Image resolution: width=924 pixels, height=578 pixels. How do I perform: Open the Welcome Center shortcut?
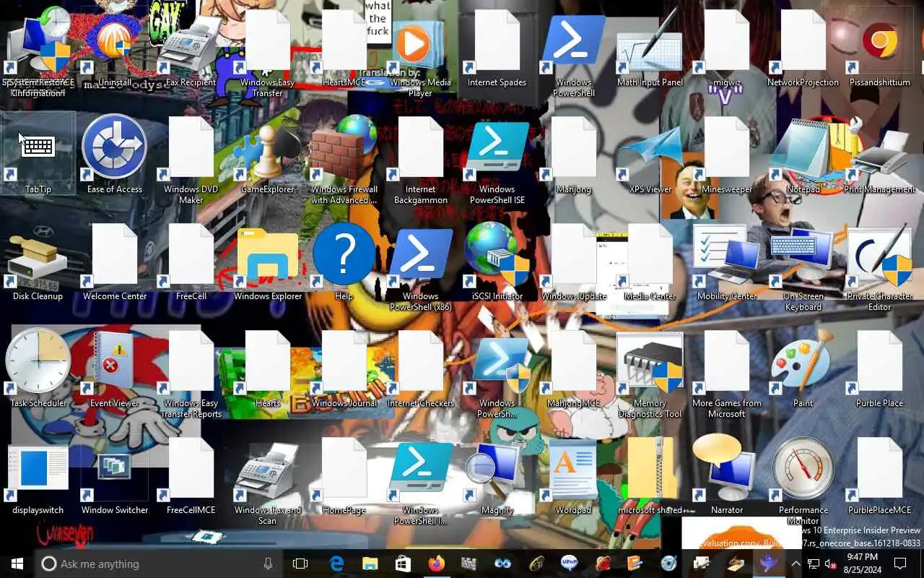click(114, 262)
